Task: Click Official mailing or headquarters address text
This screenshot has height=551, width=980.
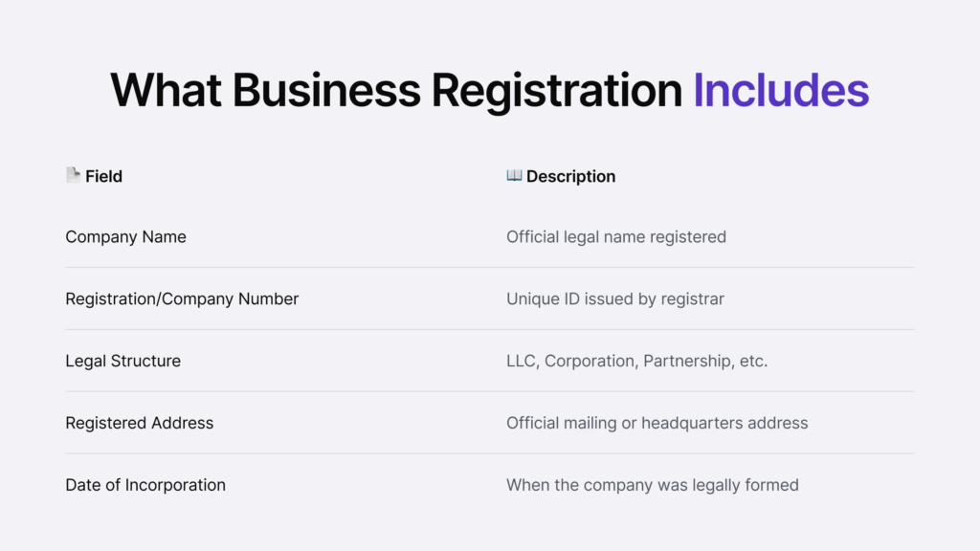Action: [x=657, y=423]
